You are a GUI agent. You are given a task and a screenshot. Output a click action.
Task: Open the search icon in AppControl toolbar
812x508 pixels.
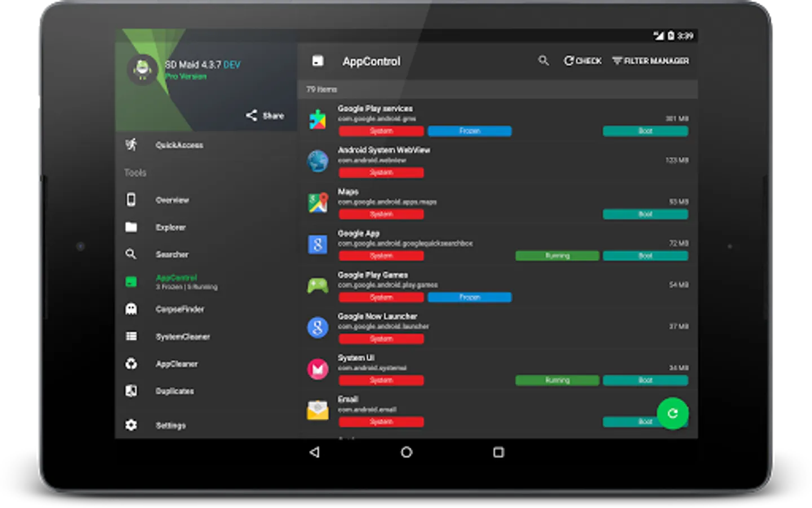coord(543,60)
